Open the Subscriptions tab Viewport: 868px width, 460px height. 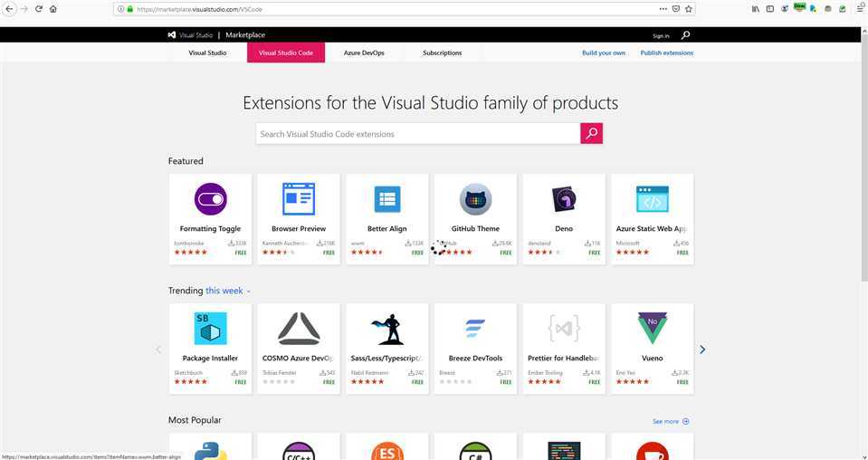click(443, 53)
